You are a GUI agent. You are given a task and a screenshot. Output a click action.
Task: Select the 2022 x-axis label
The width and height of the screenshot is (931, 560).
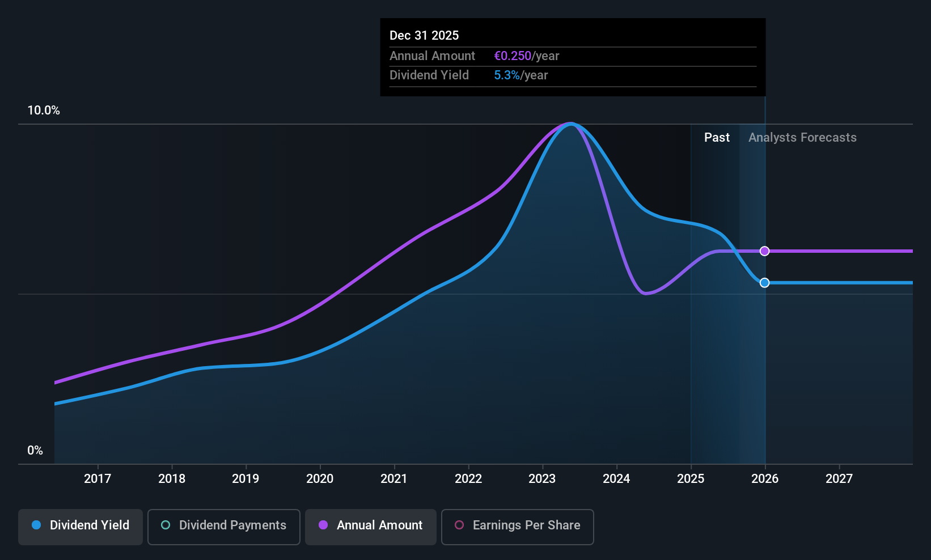[468, 479]
